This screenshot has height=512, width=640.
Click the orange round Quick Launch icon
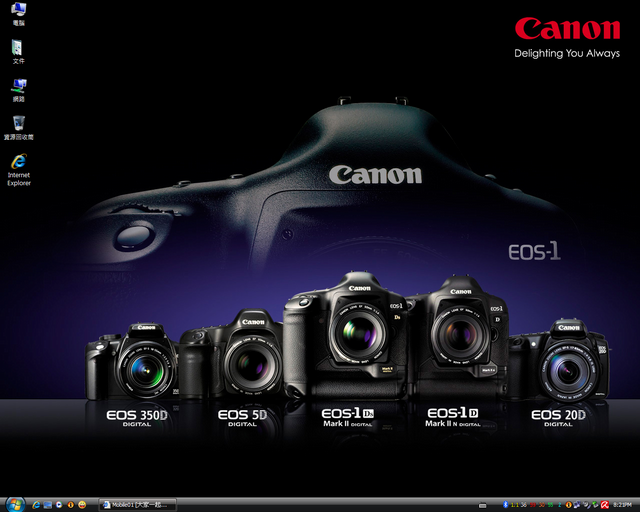coord(71,505)
